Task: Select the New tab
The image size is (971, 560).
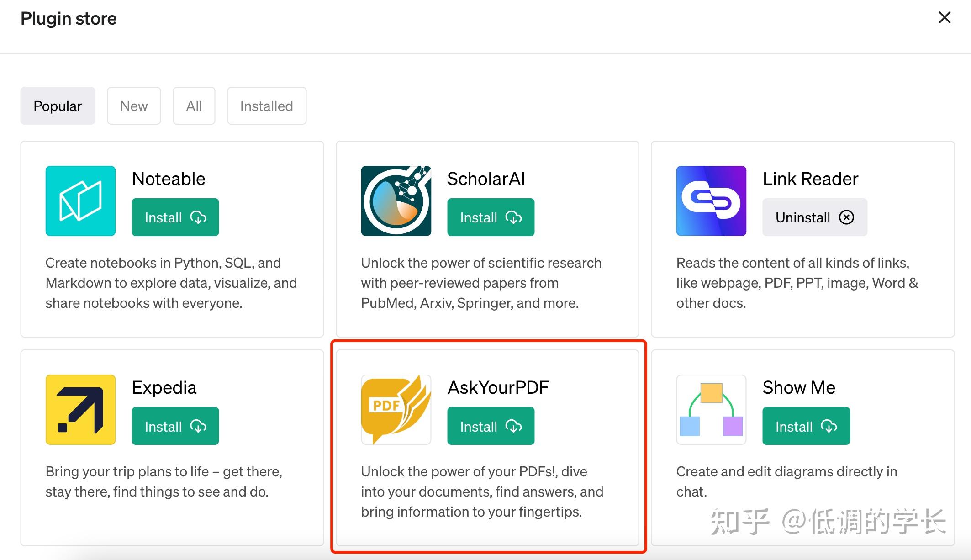Action: click(133, 106)
